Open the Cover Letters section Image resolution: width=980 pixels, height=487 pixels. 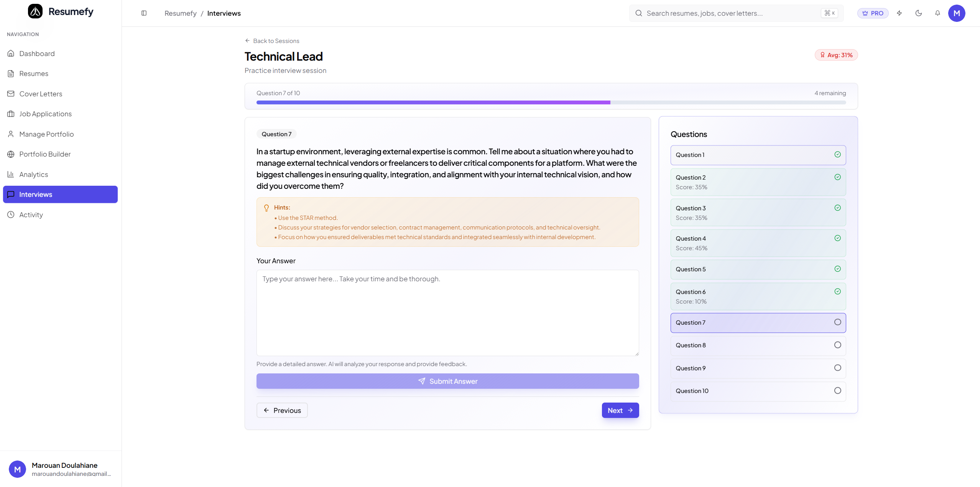tap(41, 94)
